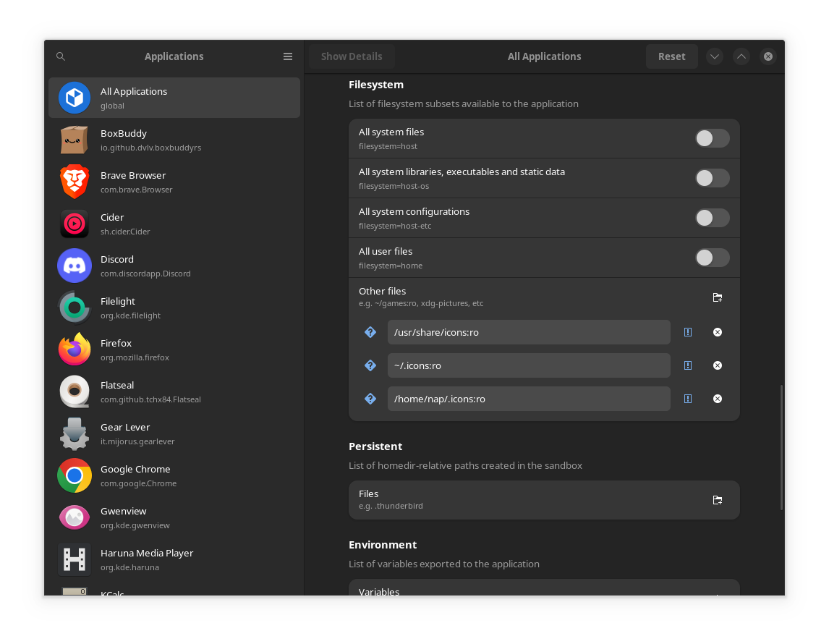The width and height of the screenshot is (829, 644).
Task: Add a path in Other files row
Action: [717, 297]
